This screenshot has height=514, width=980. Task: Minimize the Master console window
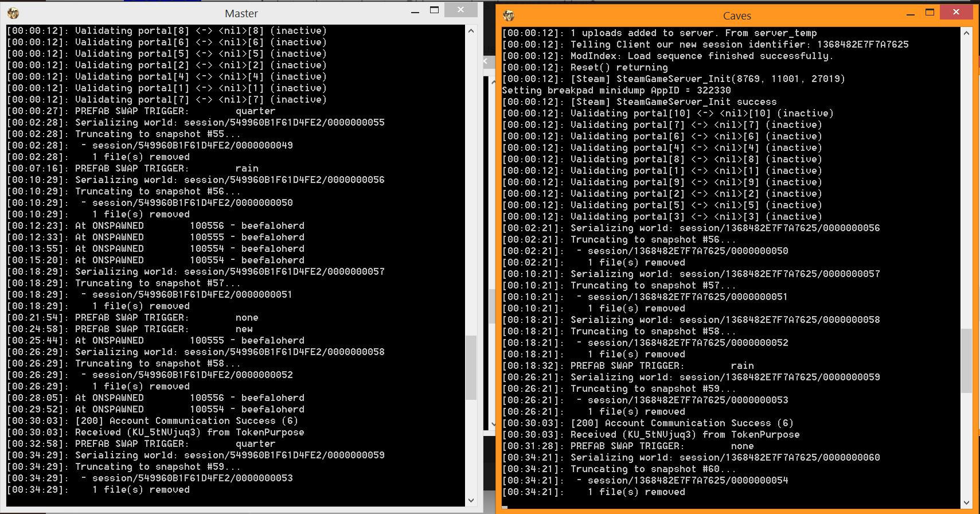click(415, 11)
